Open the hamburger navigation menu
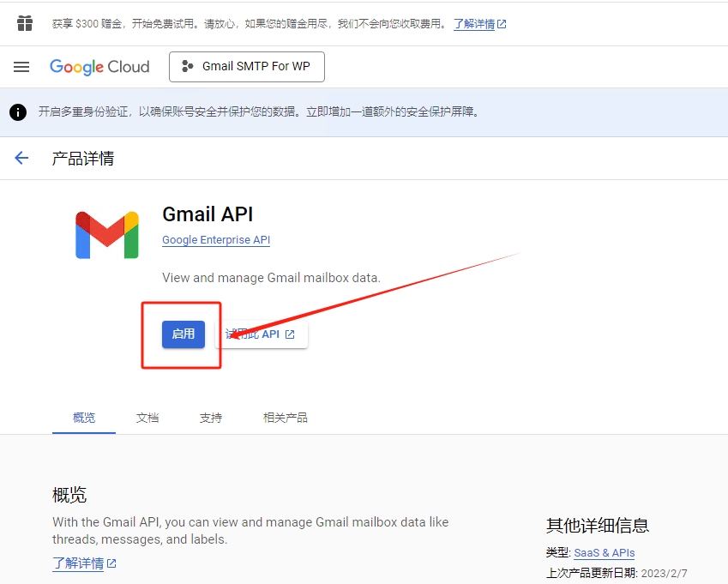The image size is (728, 584). [21, 67]
